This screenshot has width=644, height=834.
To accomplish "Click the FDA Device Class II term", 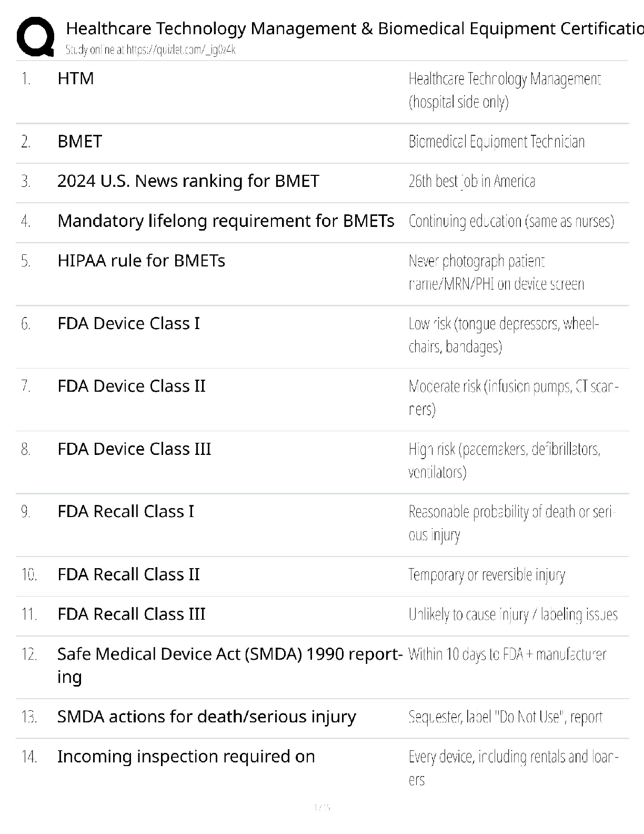I will (x=132, y=386).
